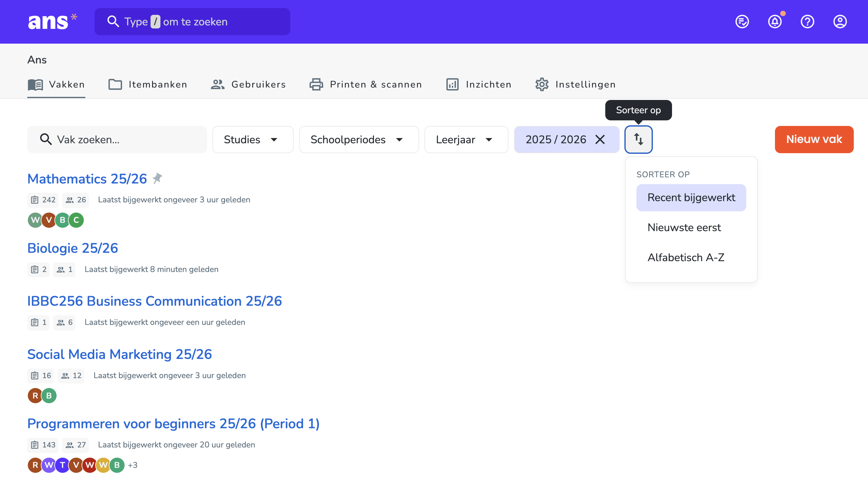The height and width of the screenshot is (479, 868).
Task: Select Recent bijgewerkt sort option
Action: [691, 198]
